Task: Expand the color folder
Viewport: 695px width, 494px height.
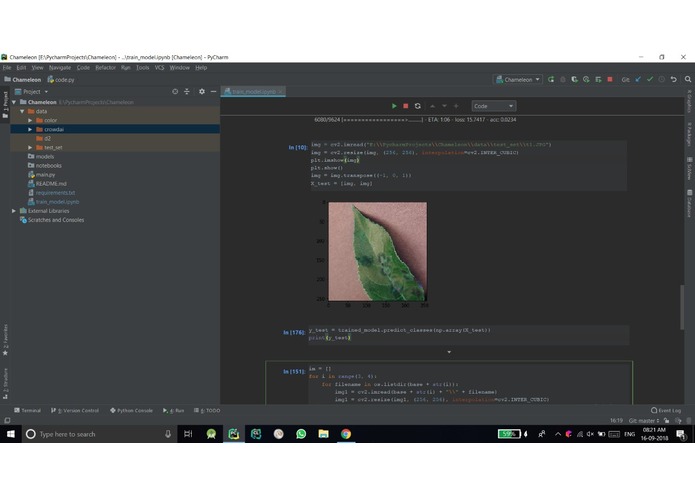Action: point(30,120)
